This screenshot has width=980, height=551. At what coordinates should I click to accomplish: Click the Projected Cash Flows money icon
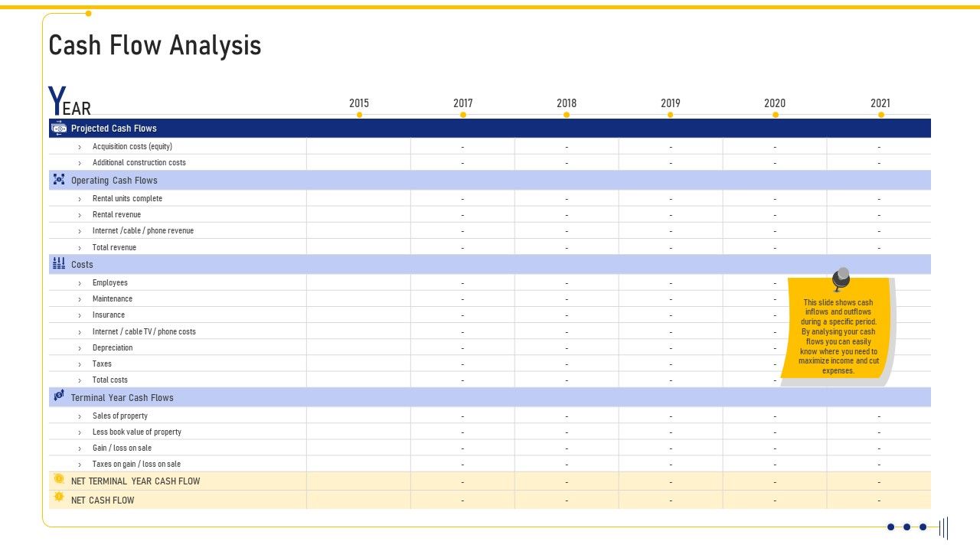pos(59,128)
